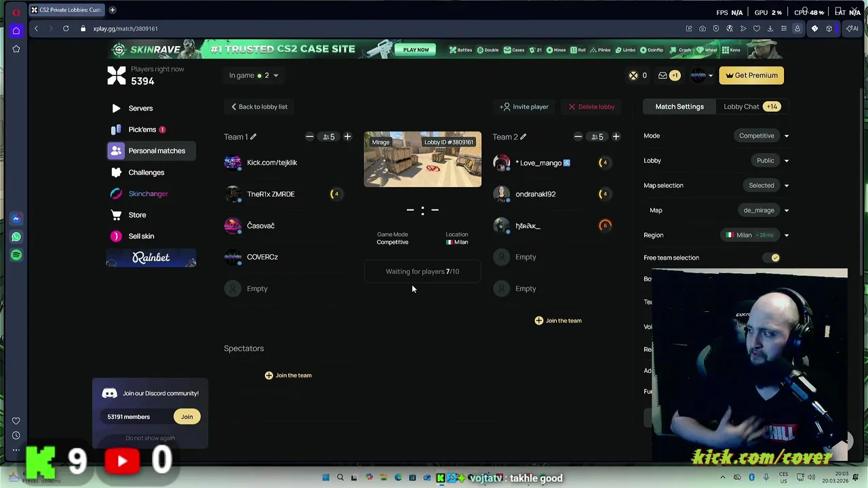Open Messenger in browser sidebar

[16, 218]
